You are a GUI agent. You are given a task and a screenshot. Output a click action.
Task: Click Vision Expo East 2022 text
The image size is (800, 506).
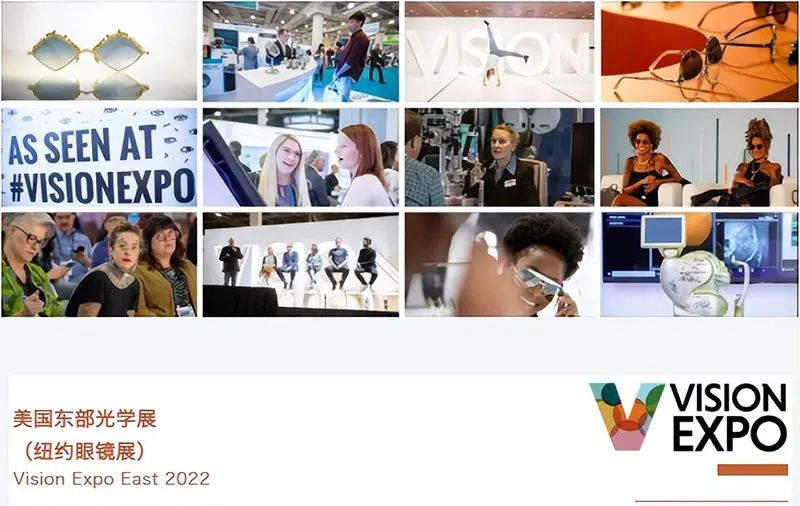point(112,479)
